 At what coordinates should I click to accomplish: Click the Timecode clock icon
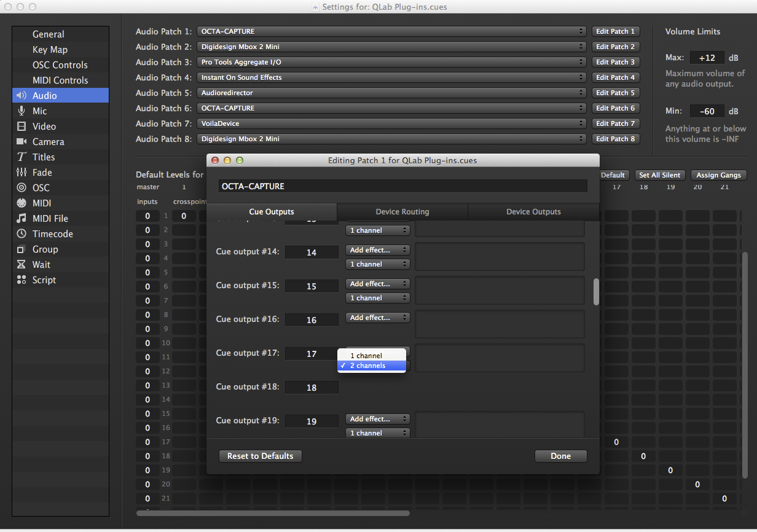[22, 234]
